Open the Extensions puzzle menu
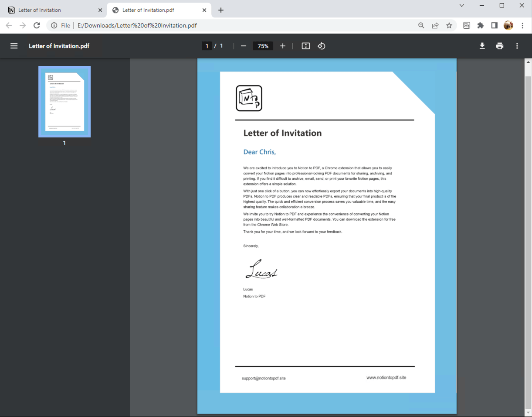 click(481, 25)
